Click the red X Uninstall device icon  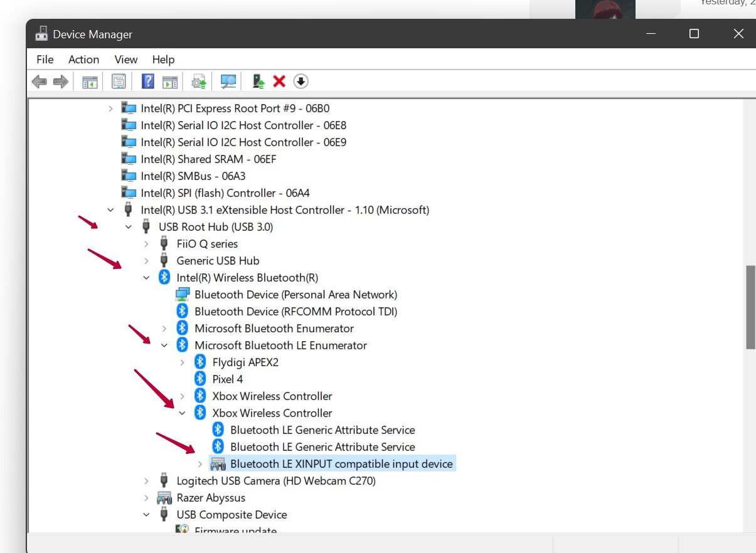(x=279, y=82)
